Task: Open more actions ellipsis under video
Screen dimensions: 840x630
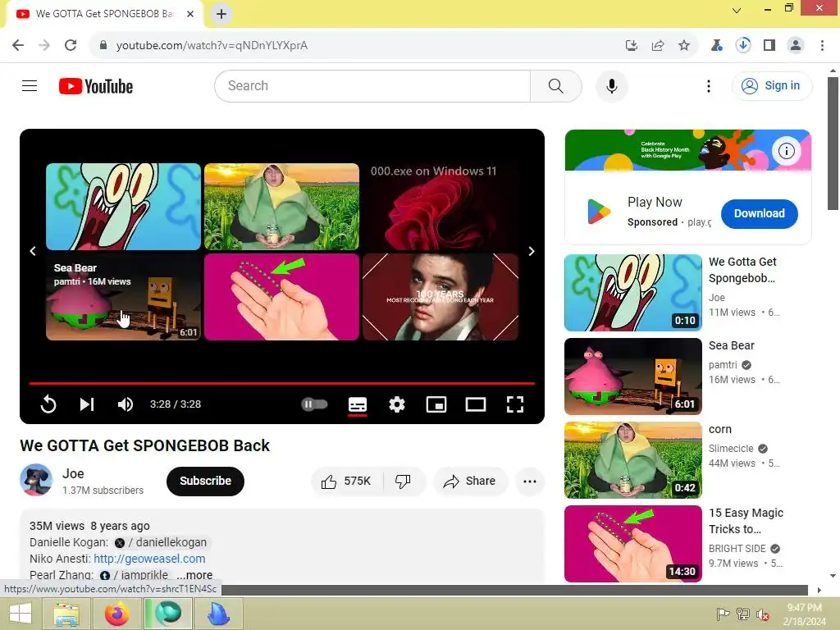Action: point(530,481)
